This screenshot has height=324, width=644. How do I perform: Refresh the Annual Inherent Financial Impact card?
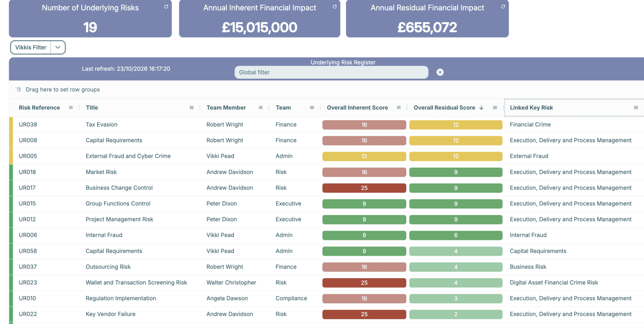(x=335, y=7)
